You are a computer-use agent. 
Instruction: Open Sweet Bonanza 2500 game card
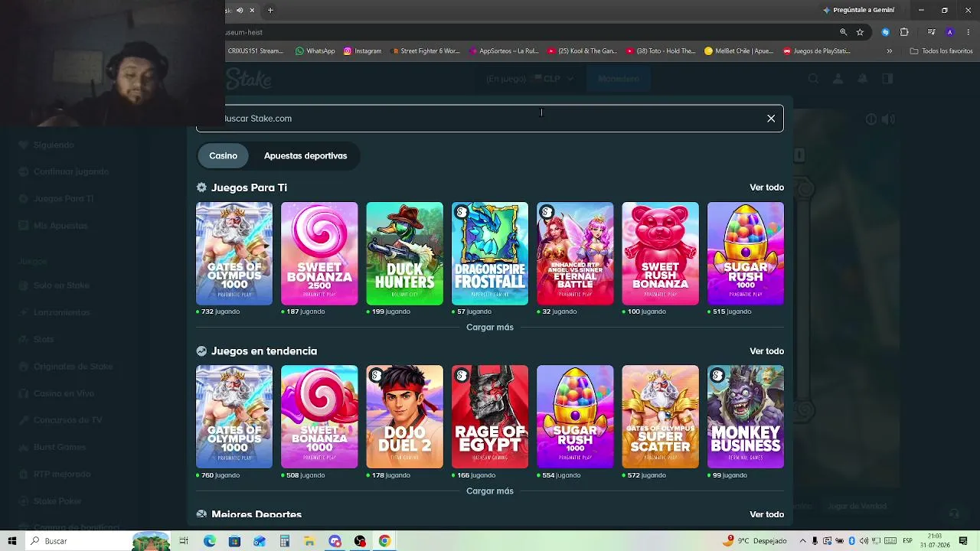(x=319, y=253)
